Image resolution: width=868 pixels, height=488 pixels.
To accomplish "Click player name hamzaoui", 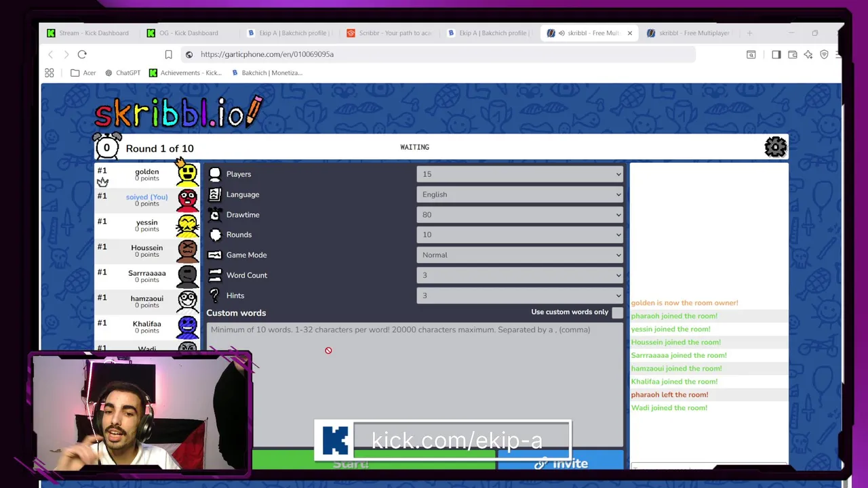I will (x=146, y=298).
